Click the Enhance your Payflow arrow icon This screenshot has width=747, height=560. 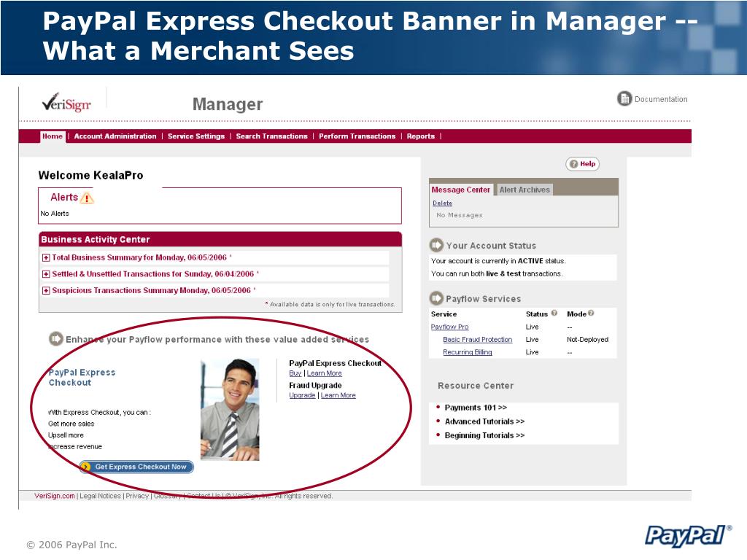[x=55, y=339]
